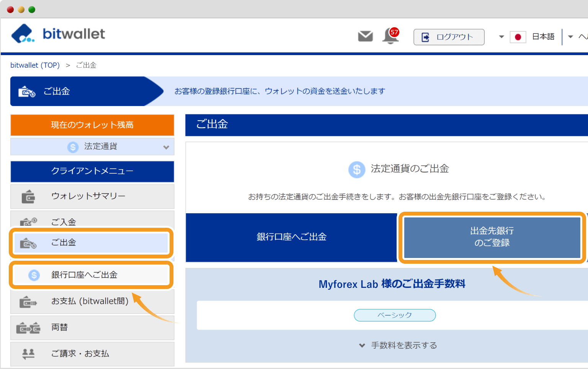Image resolution: width=588 pixels, height=369 pixels.
Task: Click the ログアウト logout button
Action: [449, 37]
